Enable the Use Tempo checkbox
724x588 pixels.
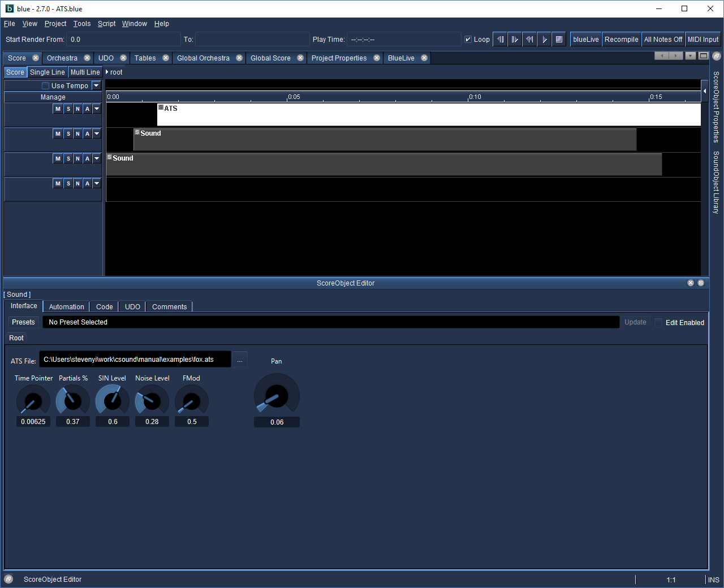pyautogui.click(x=46, y=86)
